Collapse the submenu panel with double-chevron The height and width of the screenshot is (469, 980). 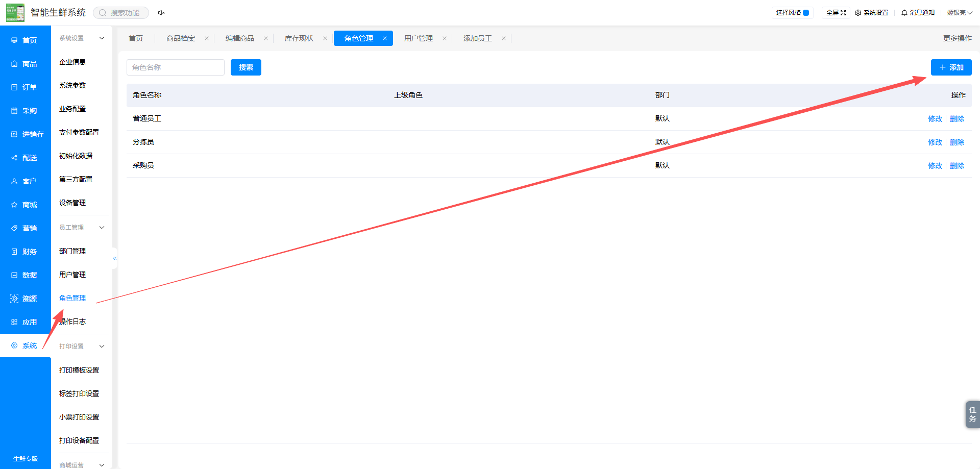pos(115,258)
